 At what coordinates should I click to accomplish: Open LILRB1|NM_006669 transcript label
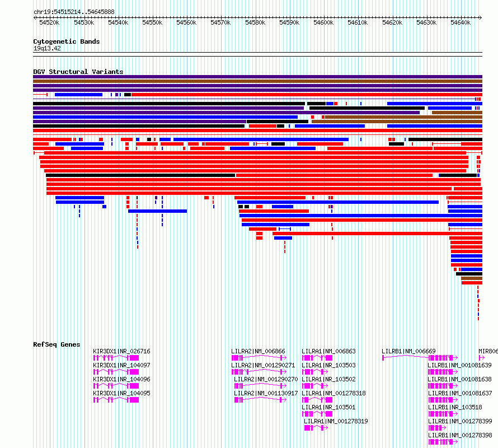click(408, 351)
